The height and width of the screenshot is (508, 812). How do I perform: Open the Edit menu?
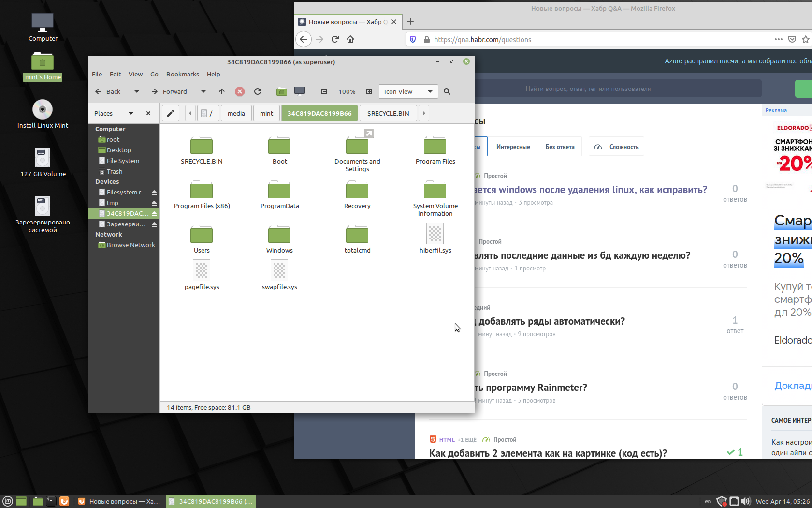pos(116,74)
